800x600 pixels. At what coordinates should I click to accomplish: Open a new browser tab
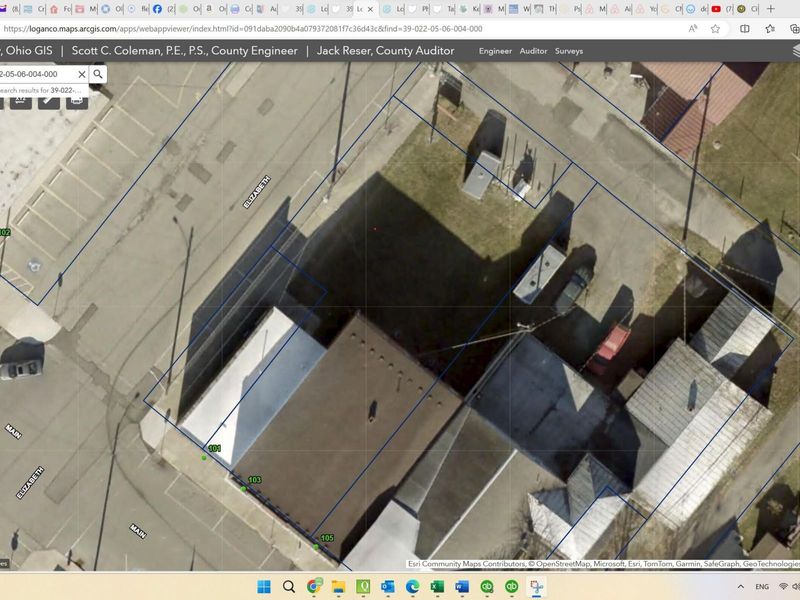[x=771, y=9]
